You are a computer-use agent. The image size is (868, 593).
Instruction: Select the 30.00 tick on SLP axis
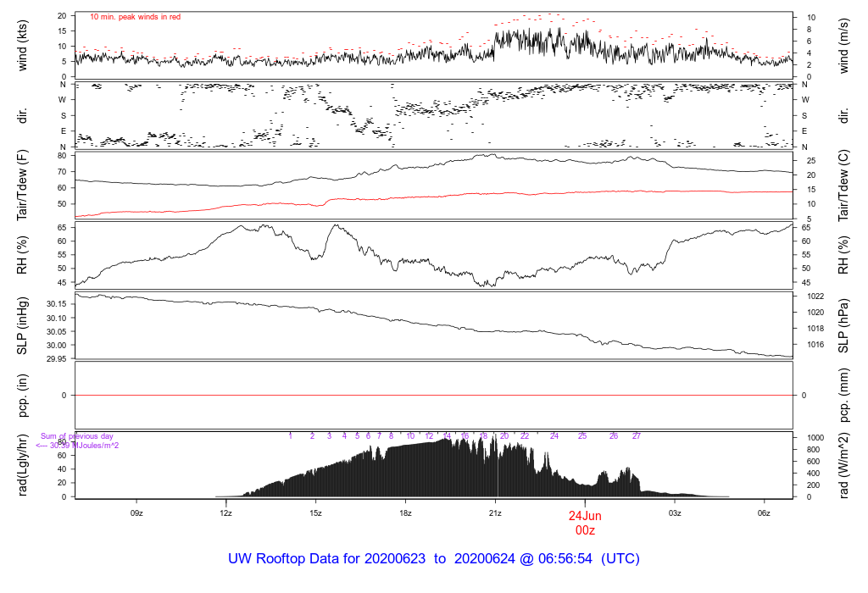tap(56, 345)
